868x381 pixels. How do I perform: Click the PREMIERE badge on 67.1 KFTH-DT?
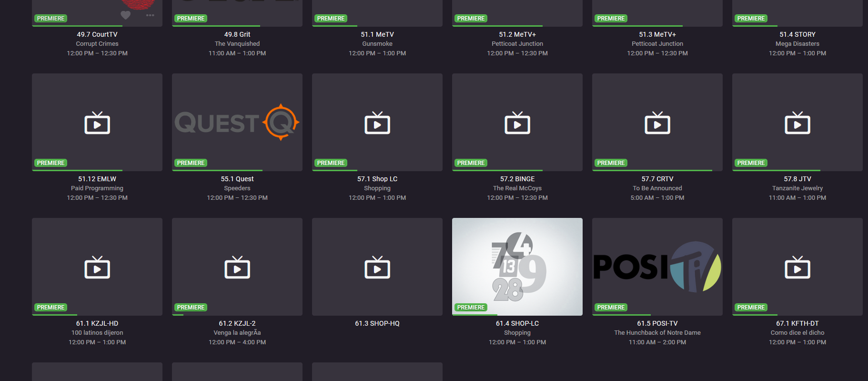point(751,308)
